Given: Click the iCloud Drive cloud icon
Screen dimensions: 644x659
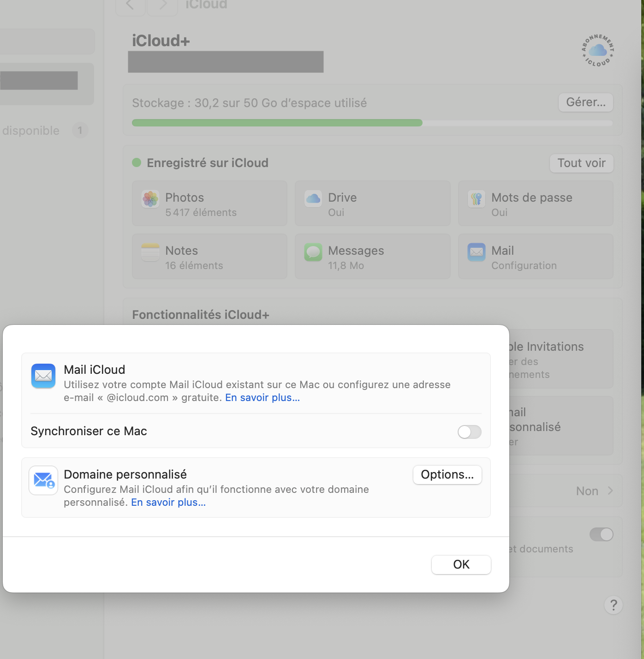Looking at the screenshot, I should pyautogui.click(x=313, y=199).
